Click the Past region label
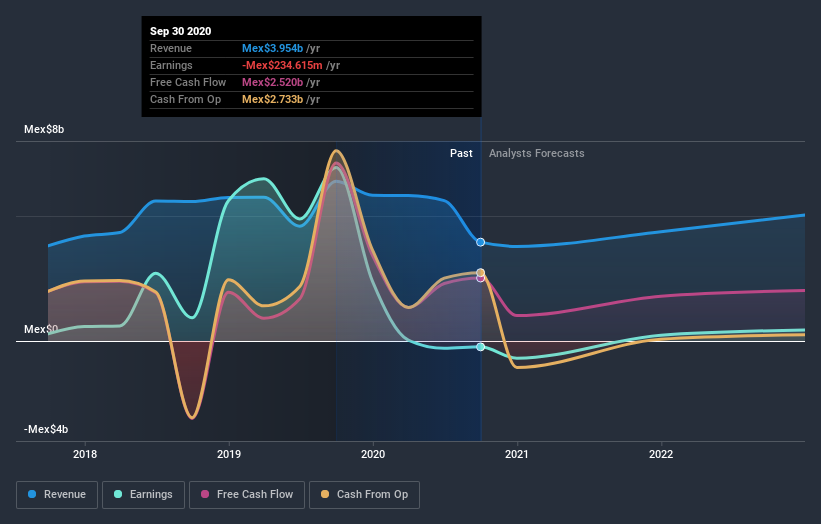Viewport: 821px width, 524px height. tap(461, 153)
